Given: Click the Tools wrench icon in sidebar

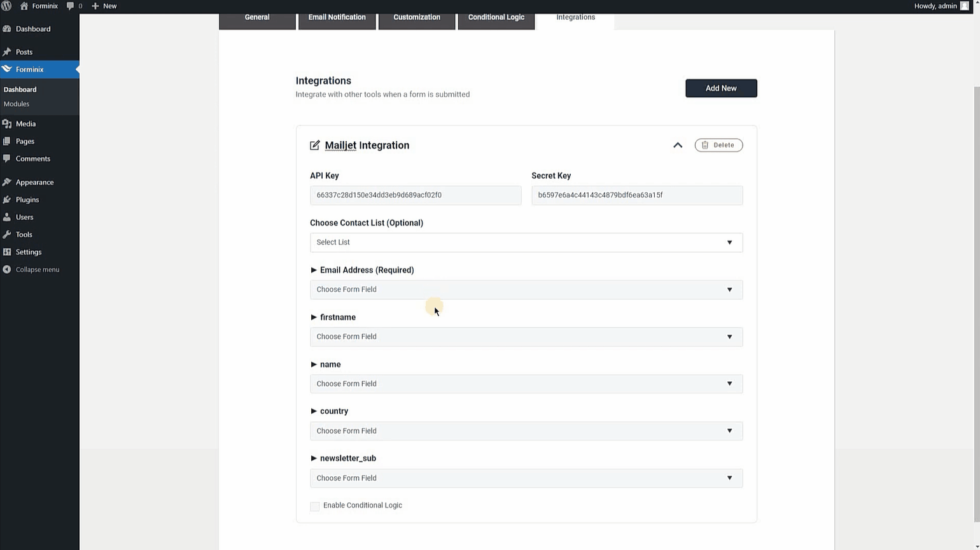Looking at the screenshot, I should coord(7,234).
